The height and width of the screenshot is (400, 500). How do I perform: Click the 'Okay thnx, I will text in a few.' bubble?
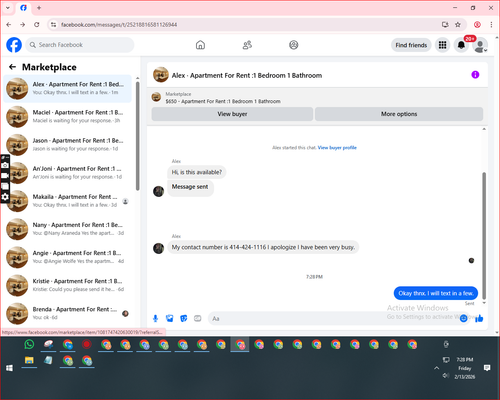click(436, 293)
